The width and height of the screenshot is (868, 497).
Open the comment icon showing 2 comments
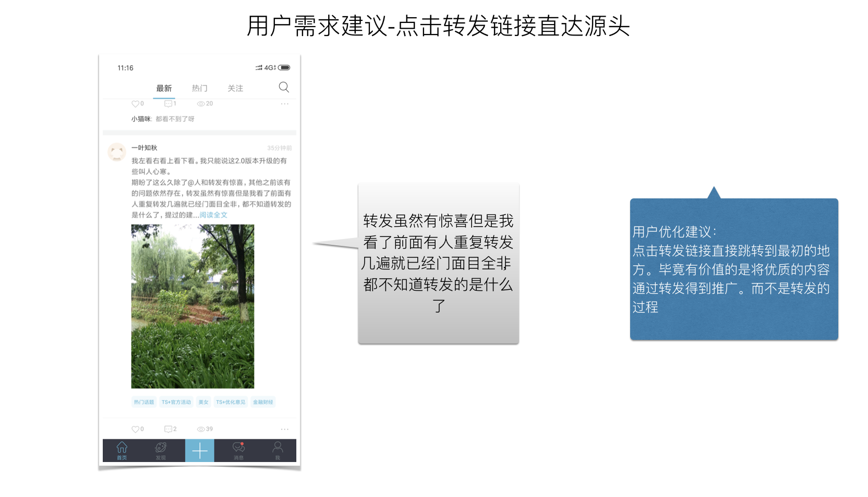(170, 429)
